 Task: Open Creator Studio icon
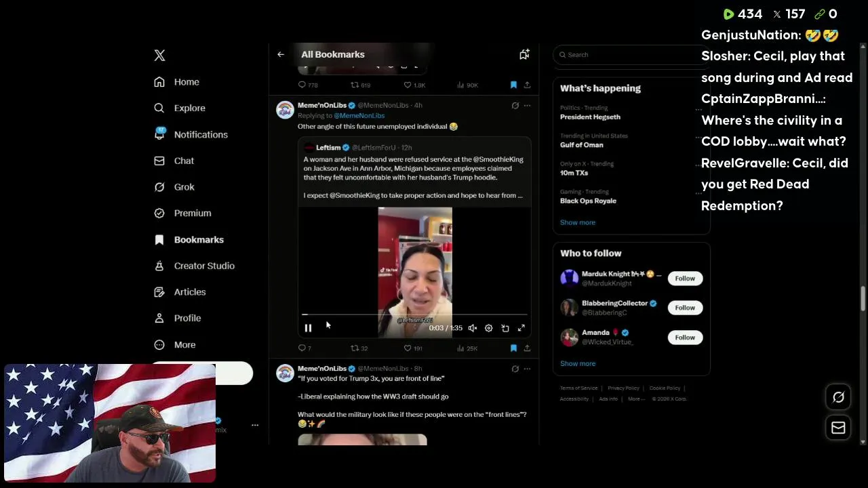pyautogui.click(x=159, y=266)
